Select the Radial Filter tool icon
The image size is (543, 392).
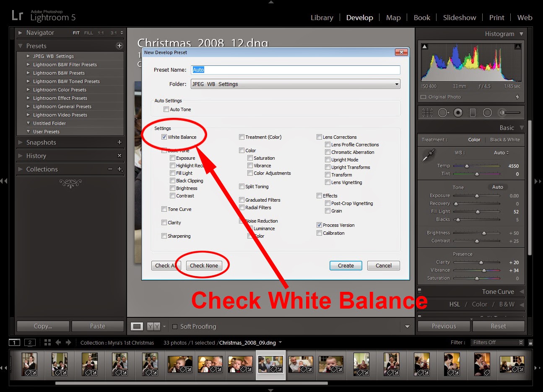click(487, 112)
